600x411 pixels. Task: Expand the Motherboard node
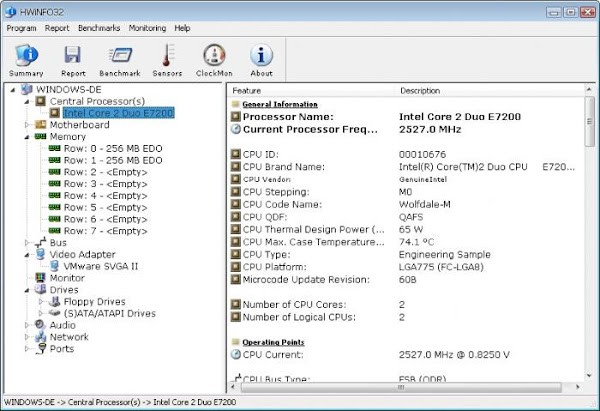27,125
